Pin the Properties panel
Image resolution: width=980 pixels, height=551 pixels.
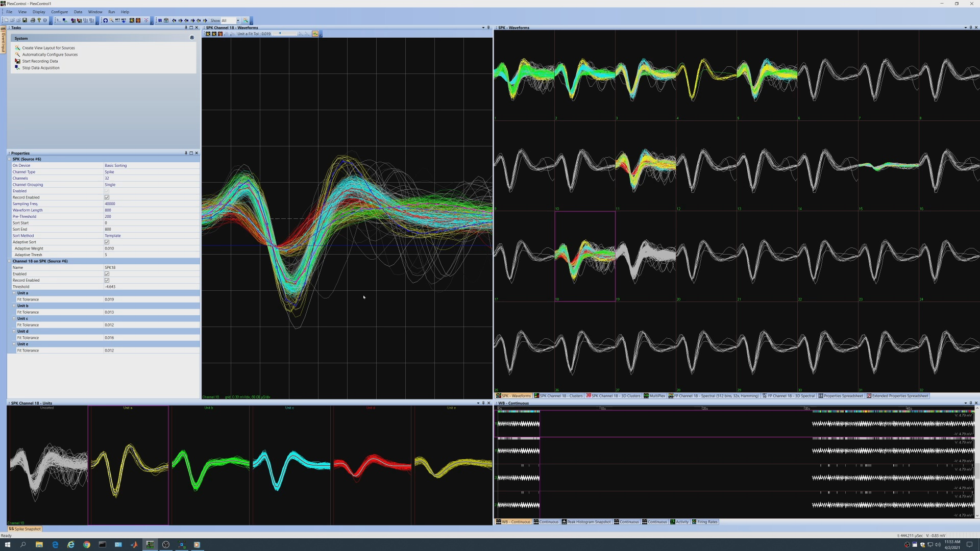pyautogui.click(x=186, y=153)
